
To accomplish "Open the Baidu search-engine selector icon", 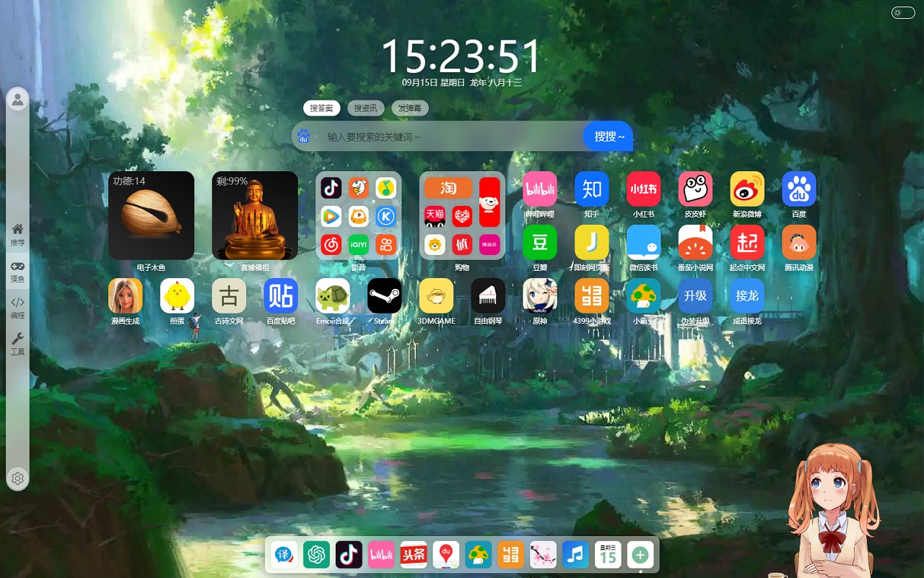I will click(x=303, y=136).
